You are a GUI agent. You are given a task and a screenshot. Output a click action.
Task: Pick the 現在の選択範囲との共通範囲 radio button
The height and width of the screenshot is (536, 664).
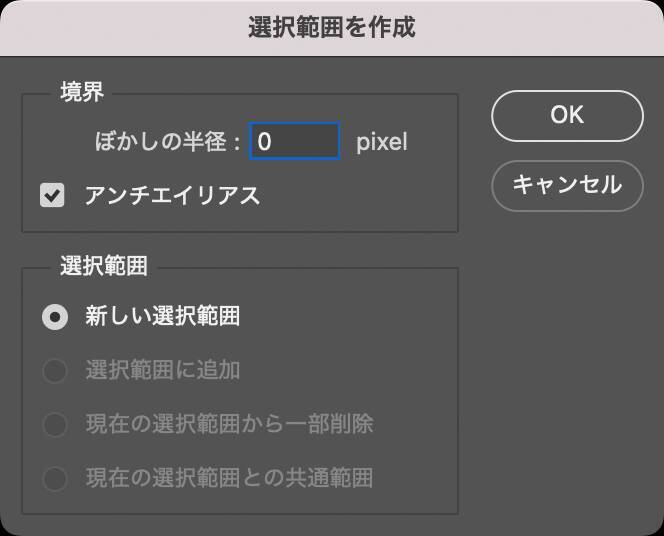(x=54, y=478)
